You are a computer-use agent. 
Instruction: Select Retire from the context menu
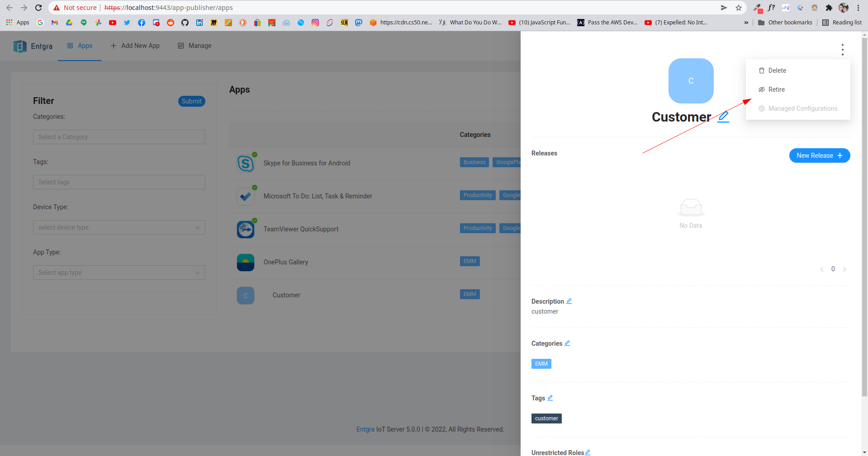(x=776, y=89)
